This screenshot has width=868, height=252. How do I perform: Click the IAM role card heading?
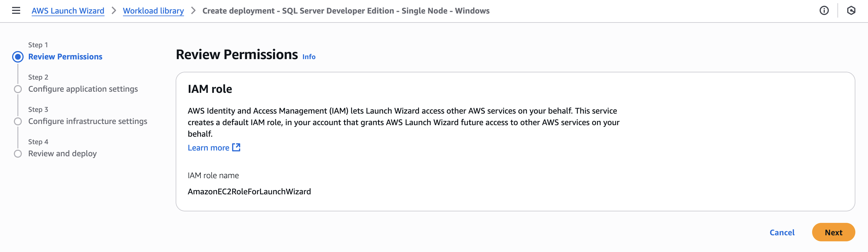click(x=210, y=89)
